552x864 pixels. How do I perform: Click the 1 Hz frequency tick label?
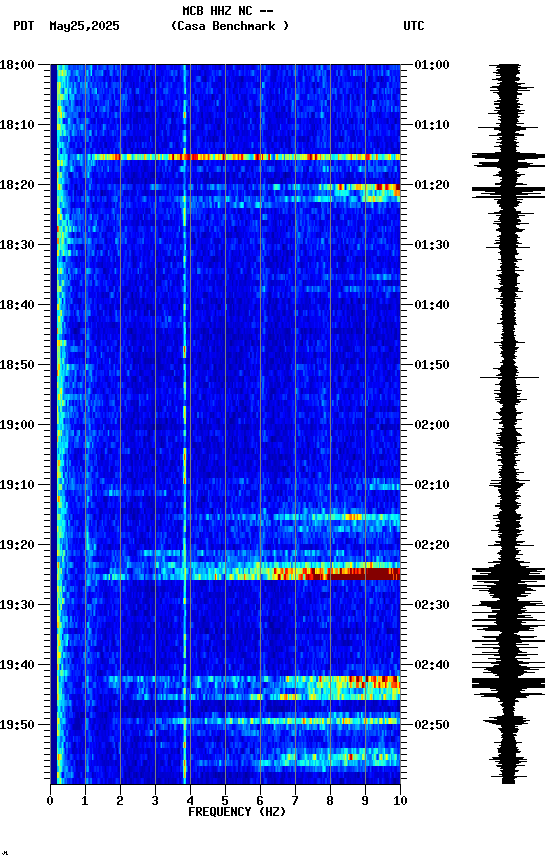pyautogui.click(x=85, y=801)
